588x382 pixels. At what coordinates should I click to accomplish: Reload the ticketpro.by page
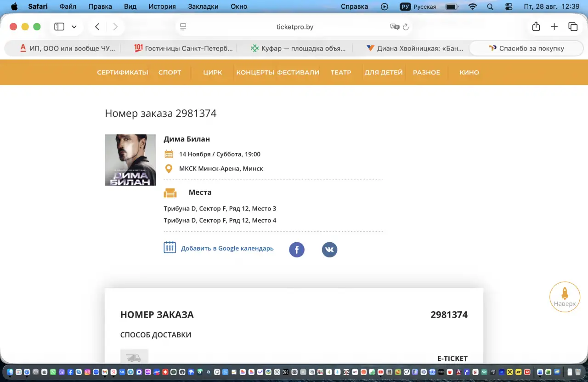point(406,27)
